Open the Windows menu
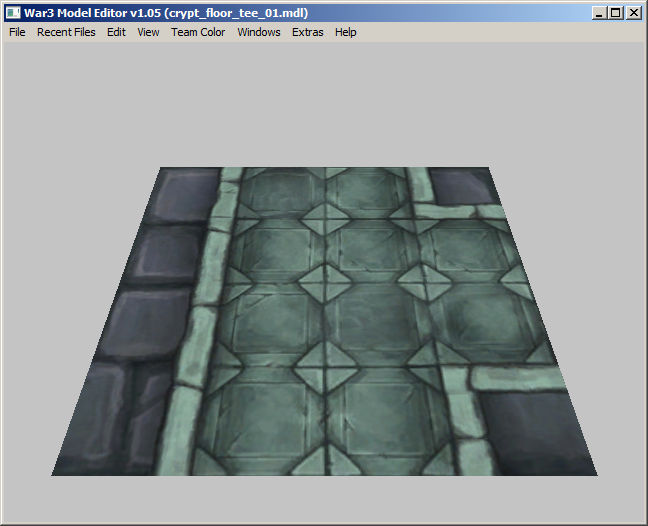This screenshot has height=526, width=648. click(259, 32)
